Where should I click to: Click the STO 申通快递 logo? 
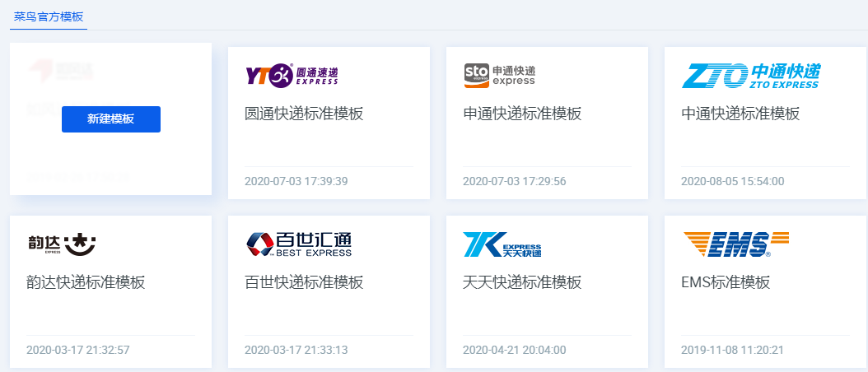pyautogui.click(x=500, y=76)
